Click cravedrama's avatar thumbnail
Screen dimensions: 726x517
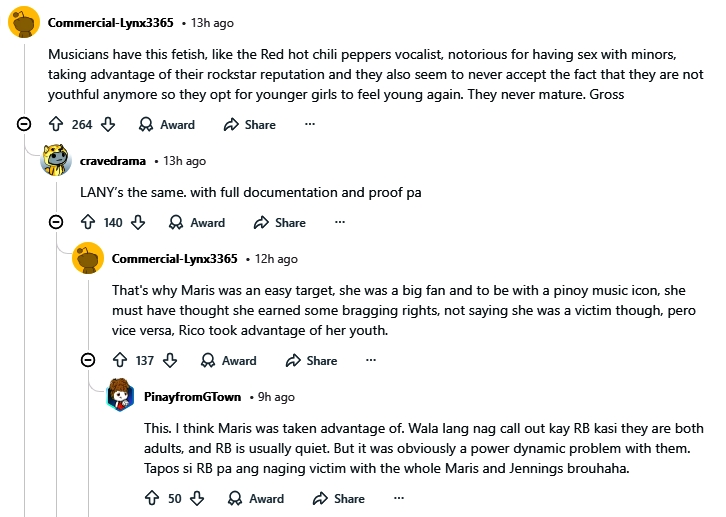click(x=56, y=159)
